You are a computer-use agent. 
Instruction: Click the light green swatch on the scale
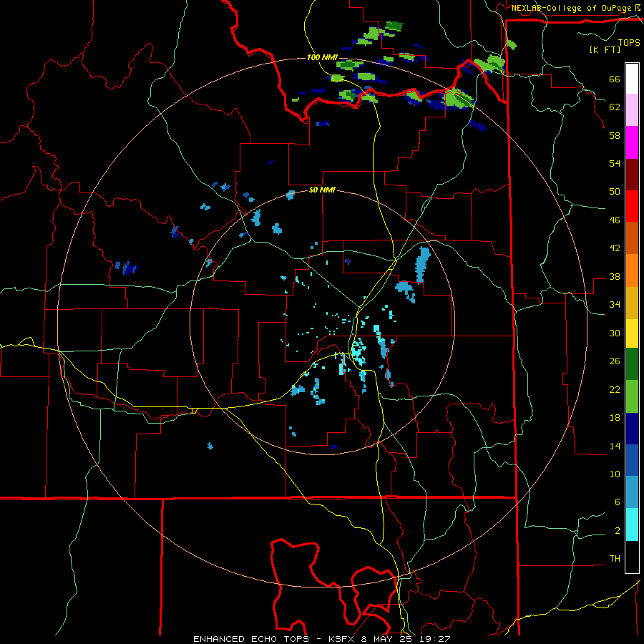(632, 396)
